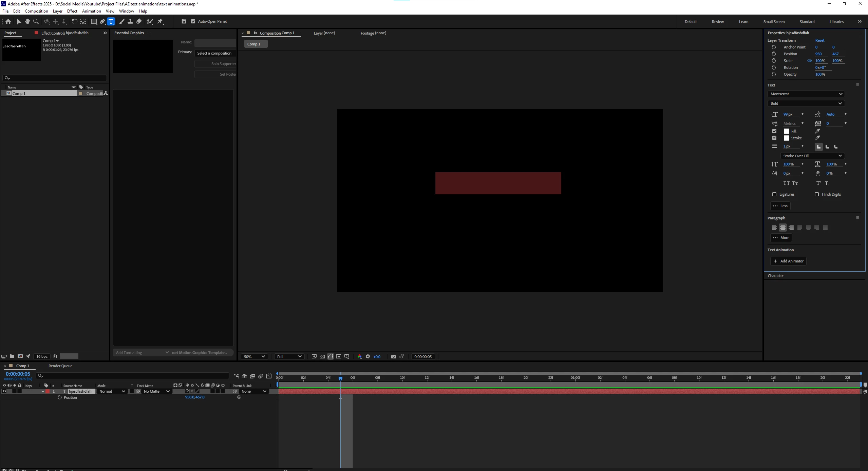Click the white Fill color swatch
The image size is (868, 471).
pyautogui.click(x=786, y=131)
